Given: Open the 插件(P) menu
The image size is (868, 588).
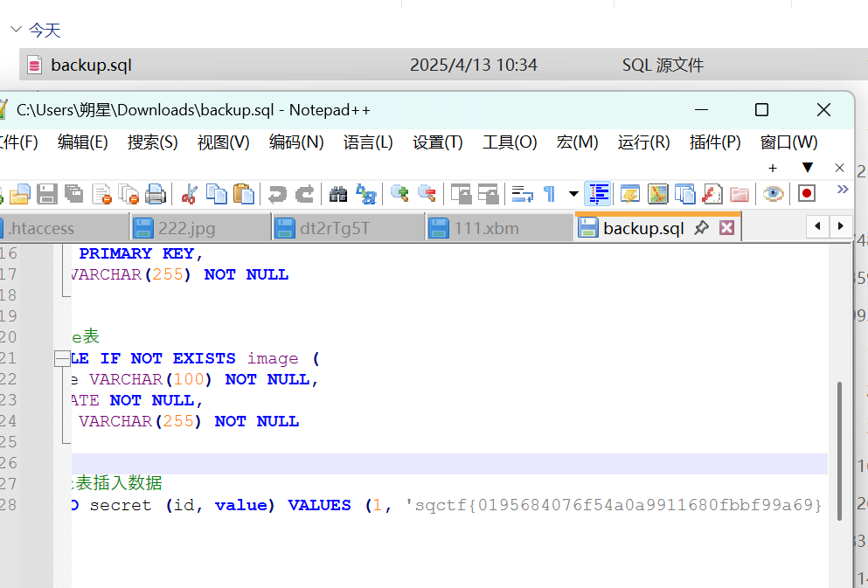Looking at the screenshot, I should tap(715, 142).
